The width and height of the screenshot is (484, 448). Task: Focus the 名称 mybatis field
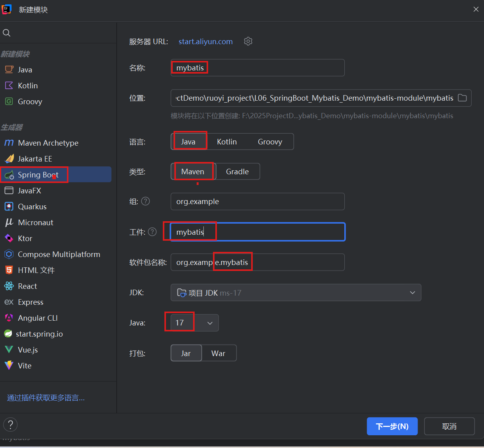point(258,68)
